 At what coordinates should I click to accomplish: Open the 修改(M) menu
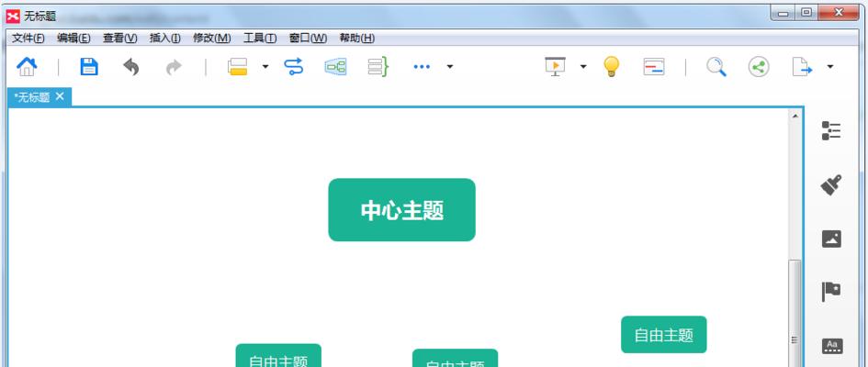211,39
